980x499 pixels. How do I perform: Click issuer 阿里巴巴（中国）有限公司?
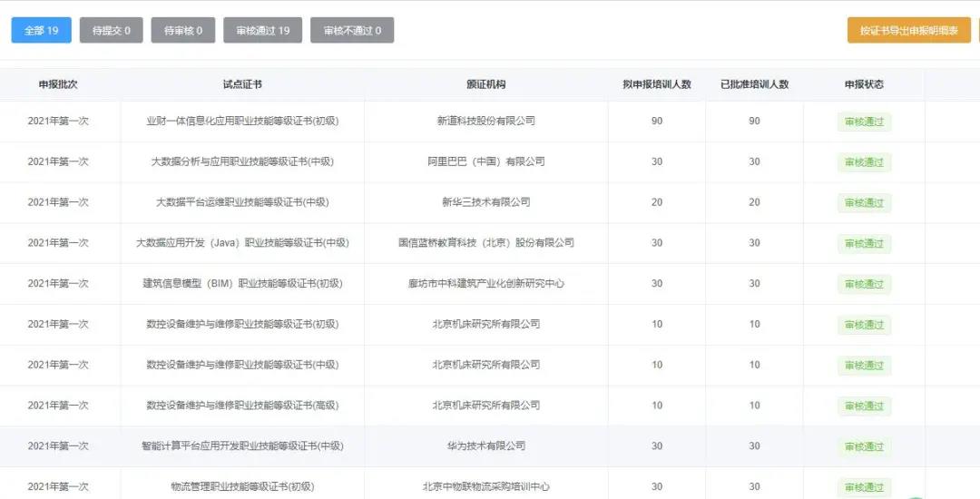point(486,161)
